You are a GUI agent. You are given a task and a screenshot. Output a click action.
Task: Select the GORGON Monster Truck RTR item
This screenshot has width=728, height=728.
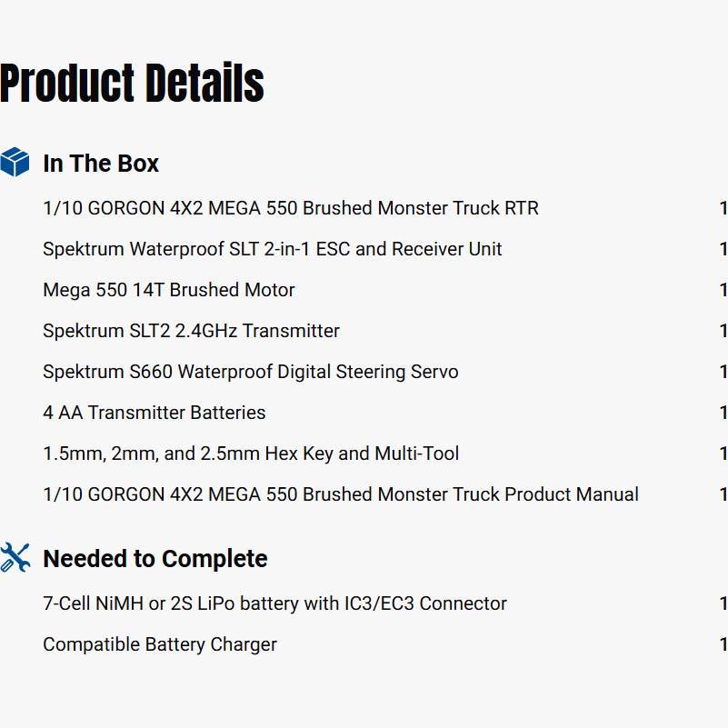291,208
